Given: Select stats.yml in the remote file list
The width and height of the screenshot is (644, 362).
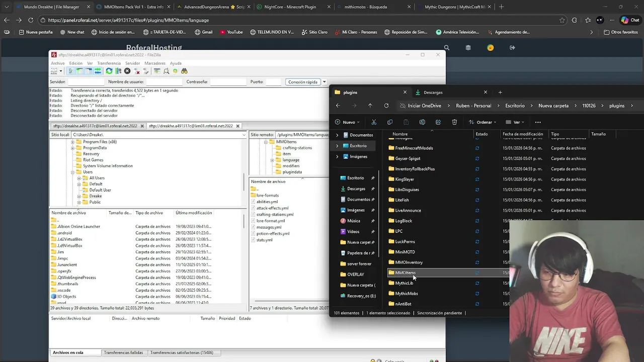Looking at the screenshot, I should pos(264,240).
